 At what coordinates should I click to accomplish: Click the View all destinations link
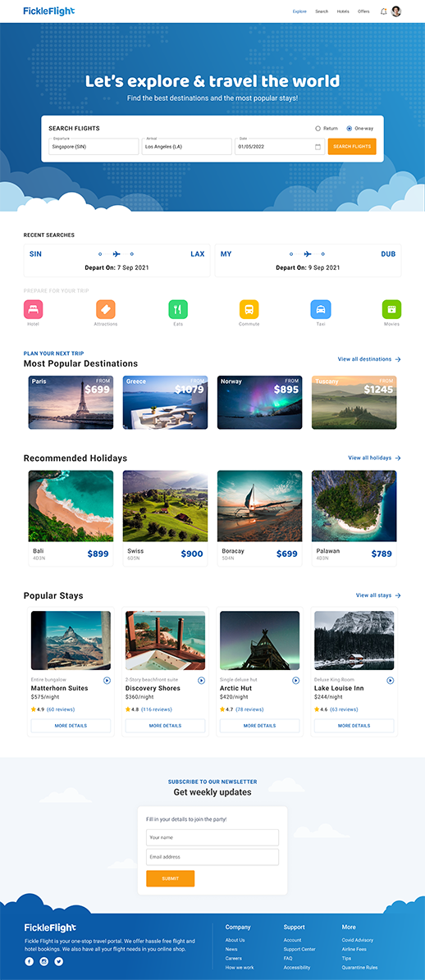pyautogui.click(x=369, y=359)
